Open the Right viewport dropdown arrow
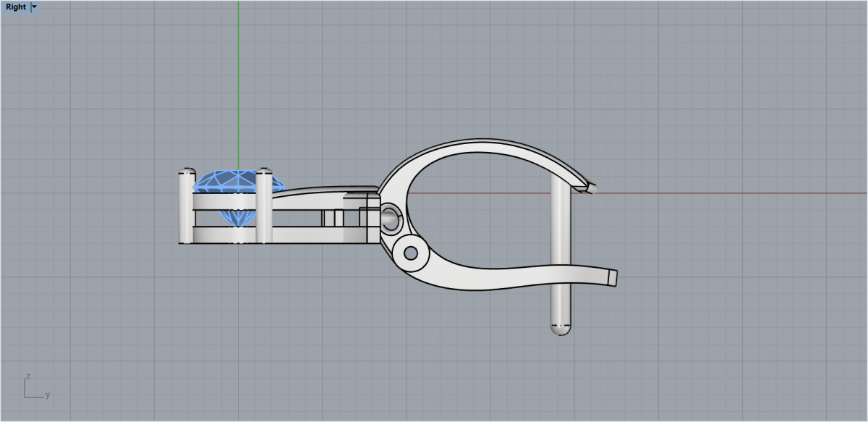 point(35,7)
